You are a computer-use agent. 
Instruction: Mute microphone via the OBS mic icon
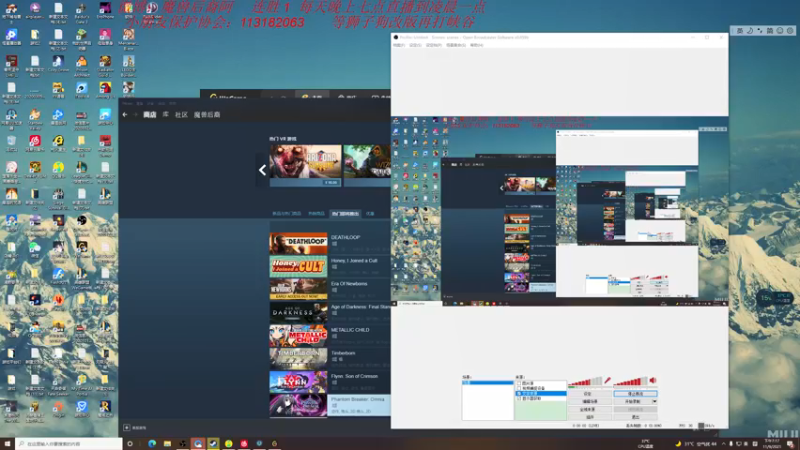[607, 380]
